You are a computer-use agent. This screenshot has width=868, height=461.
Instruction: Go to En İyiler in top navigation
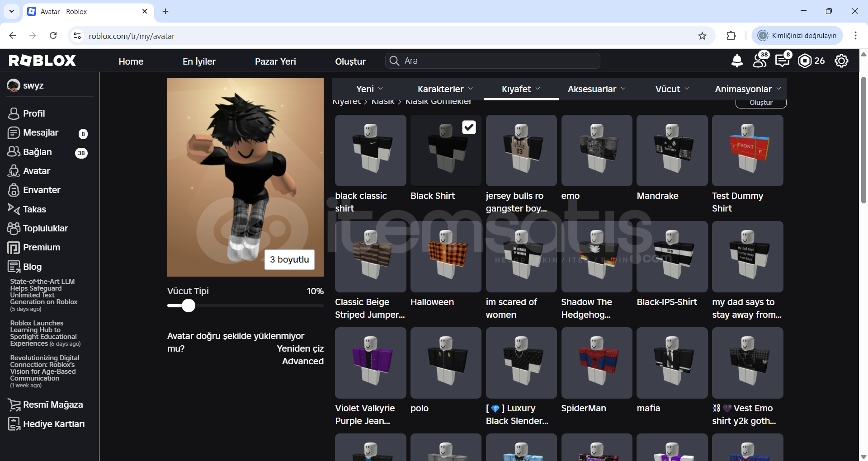pyautogui.click(x=199, y=61)
